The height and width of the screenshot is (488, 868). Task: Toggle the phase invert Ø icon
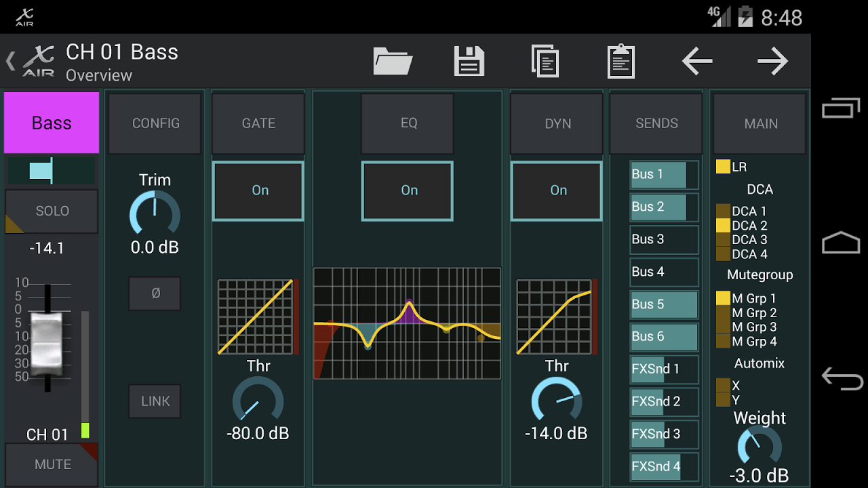[155, 293]
